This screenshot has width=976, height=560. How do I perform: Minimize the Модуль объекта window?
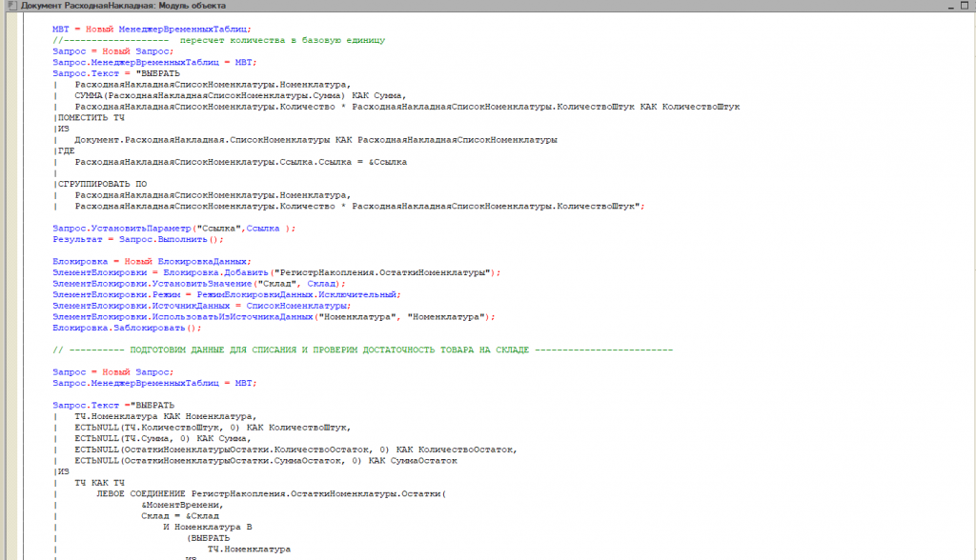coord(951,6)
